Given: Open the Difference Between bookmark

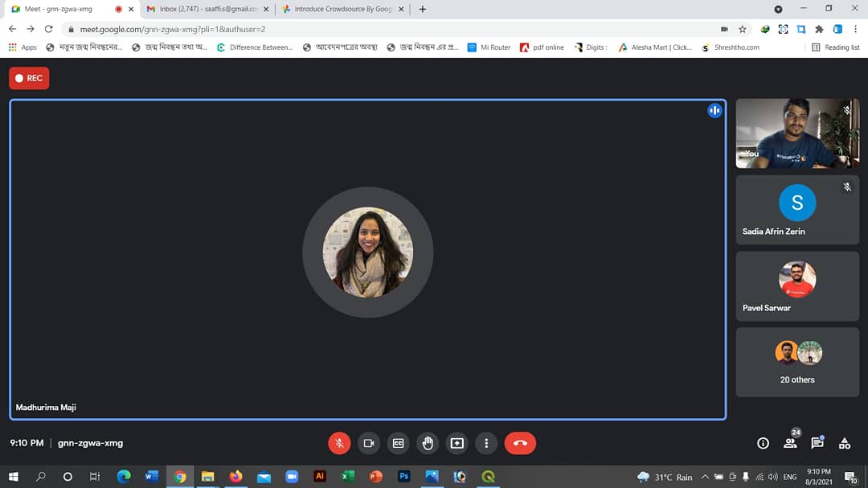Looking at the screenshot, I should coord(255,47).
